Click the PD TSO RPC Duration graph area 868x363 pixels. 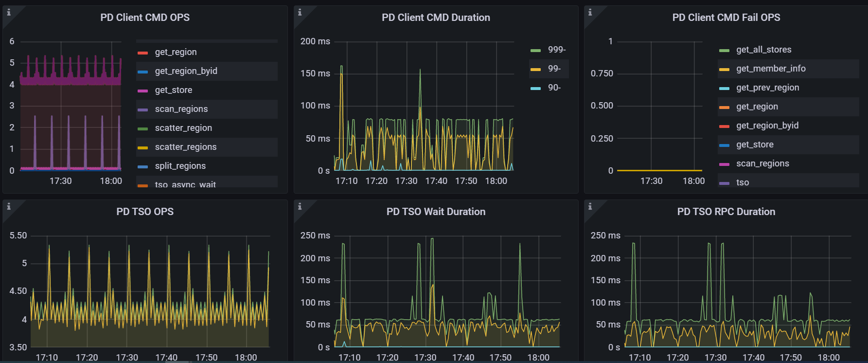coord(737,291)
